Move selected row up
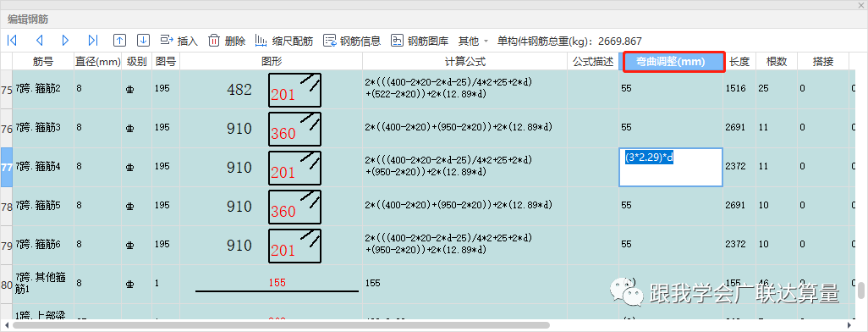Screen dimensions: 868x332 click(x=119, y=41)
